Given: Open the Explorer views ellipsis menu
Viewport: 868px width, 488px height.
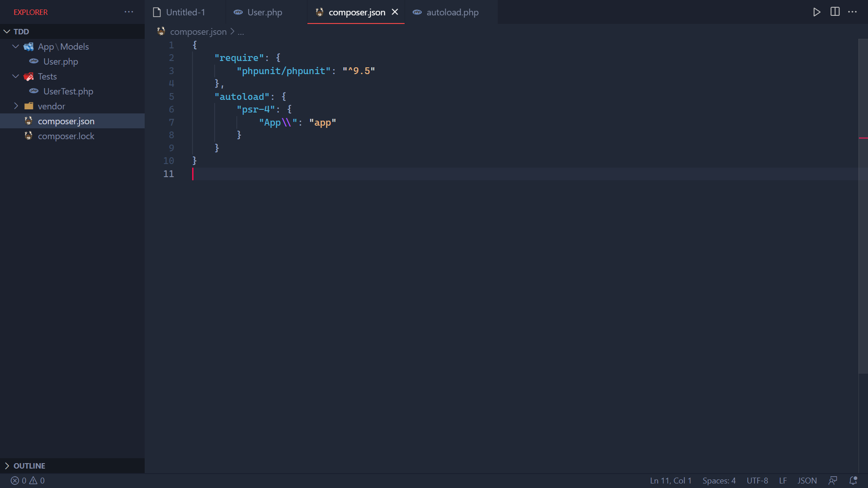Looking at the screenshot, I should (129, 12).
